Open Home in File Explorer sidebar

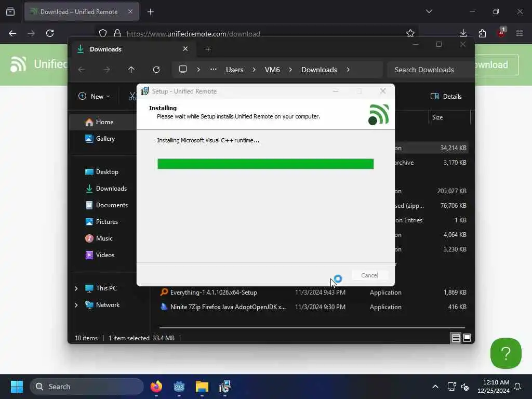tap(103, 122)
